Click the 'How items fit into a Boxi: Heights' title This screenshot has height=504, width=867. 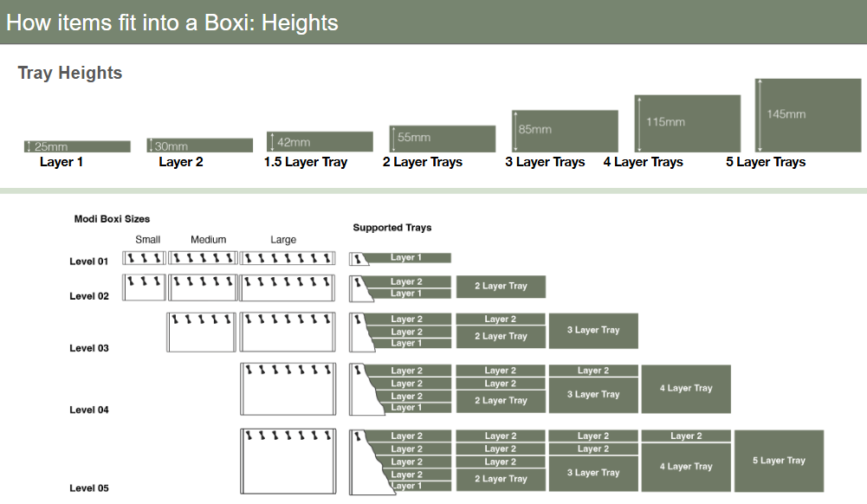[x=172, y=23]
